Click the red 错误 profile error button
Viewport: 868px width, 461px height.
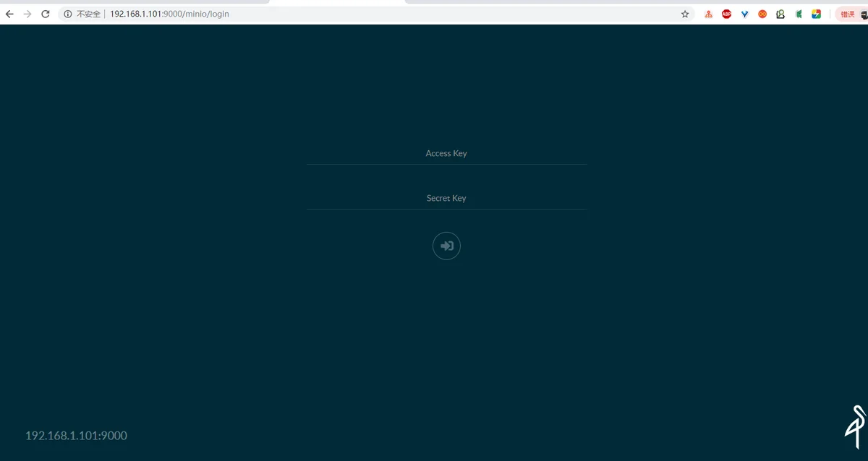point(852,14)
